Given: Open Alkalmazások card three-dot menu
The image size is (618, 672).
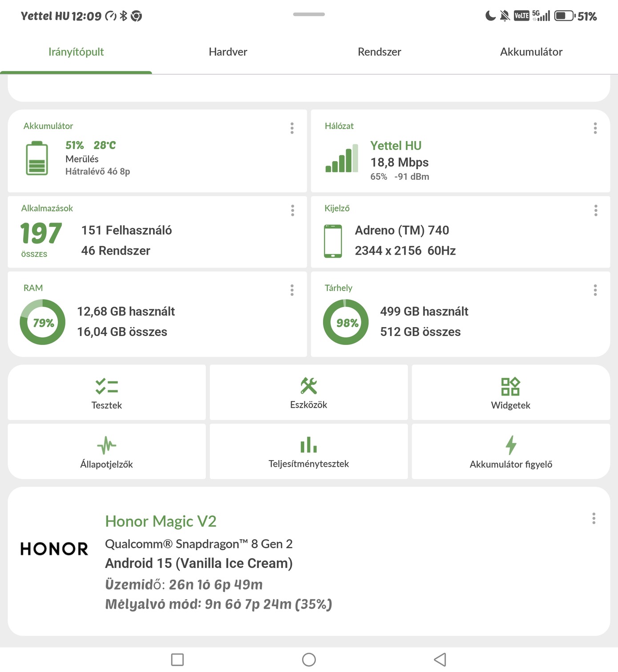Looking at the screenshot, I should [x=292, y=211].
